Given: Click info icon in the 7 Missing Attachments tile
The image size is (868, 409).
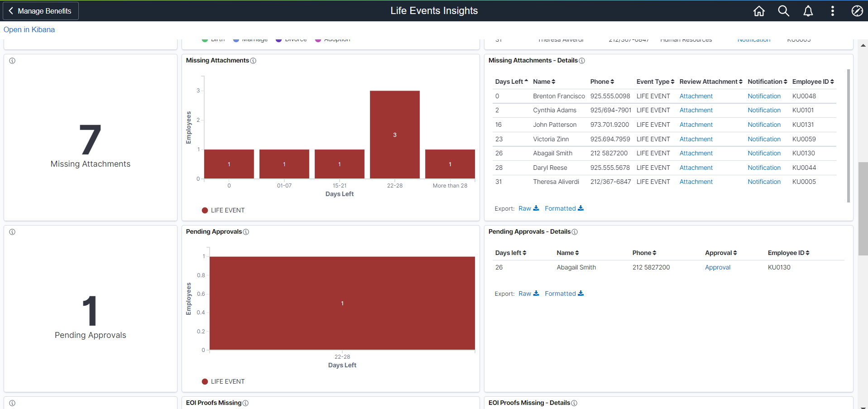Looking at the screenshot, I should tap(12, 61).
